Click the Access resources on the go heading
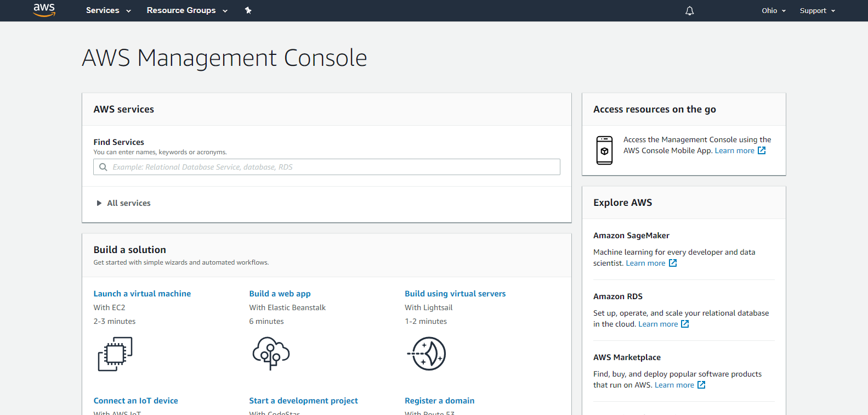Image resolution: width=868 pixels, height=415 pixels. 655,109
